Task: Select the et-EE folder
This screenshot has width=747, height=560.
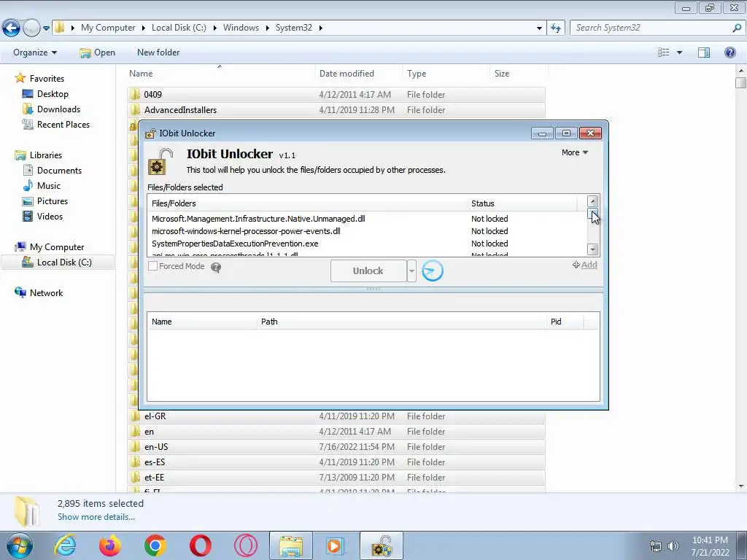Action: [x=336, y=477]
